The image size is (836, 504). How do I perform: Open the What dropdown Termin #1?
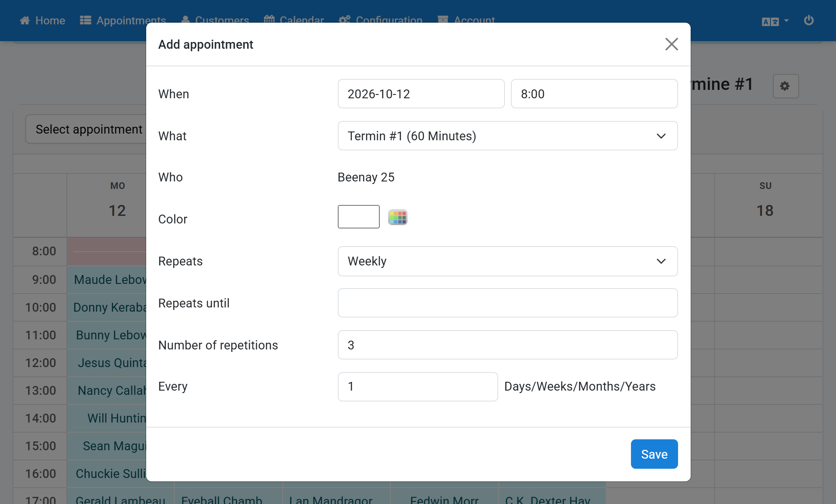[507, 136]
